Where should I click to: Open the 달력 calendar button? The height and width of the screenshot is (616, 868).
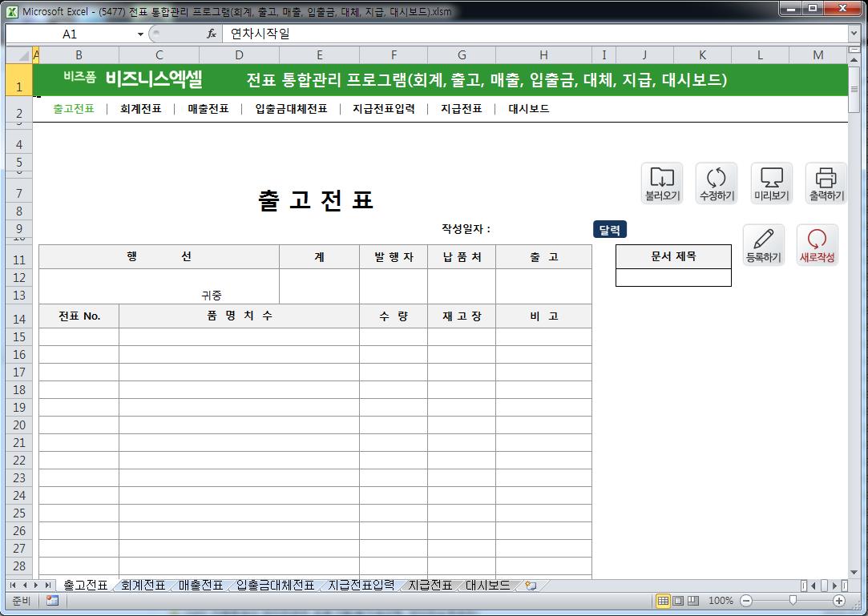[609, 230]
